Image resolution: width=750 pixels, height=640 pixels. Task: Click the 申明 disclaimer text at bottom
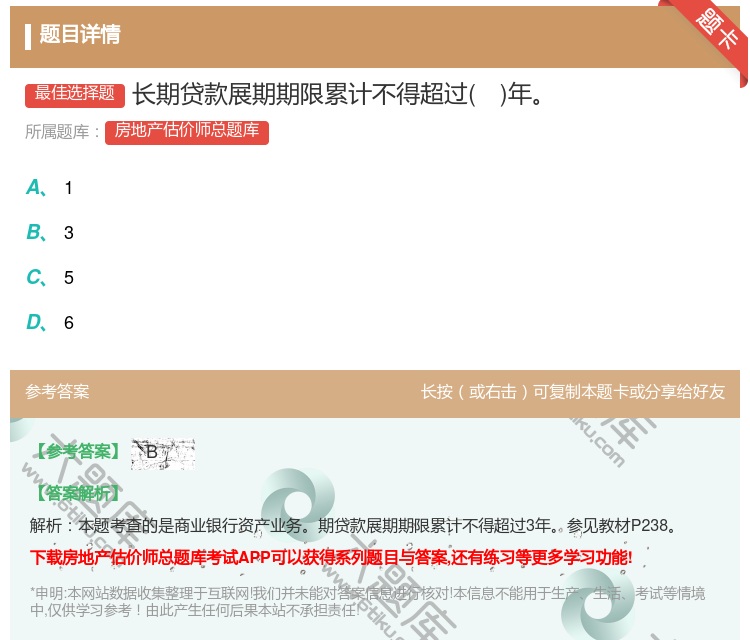(x=367, y=601)
